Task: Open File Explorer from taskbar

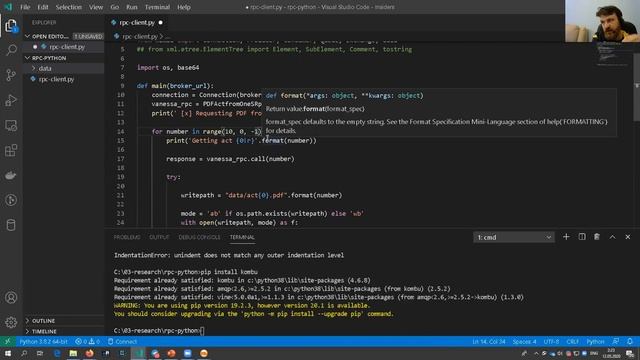Action: click(73, 353)
